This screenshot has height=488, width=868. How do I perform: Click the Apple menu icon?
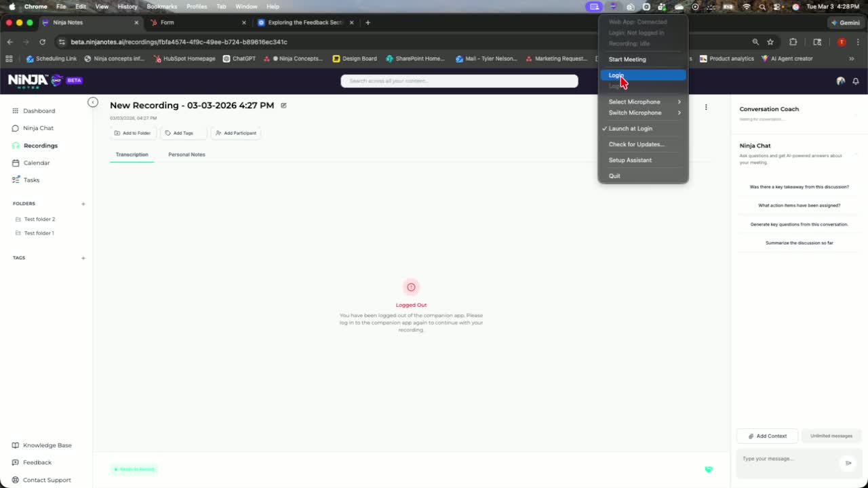(x=12, y=6)
